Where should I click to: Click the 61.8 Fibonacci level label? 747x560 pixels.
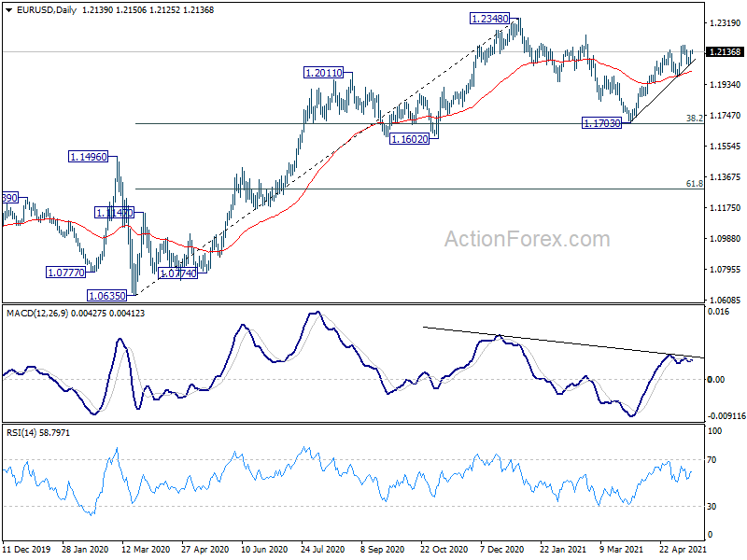tap(695, 183)
